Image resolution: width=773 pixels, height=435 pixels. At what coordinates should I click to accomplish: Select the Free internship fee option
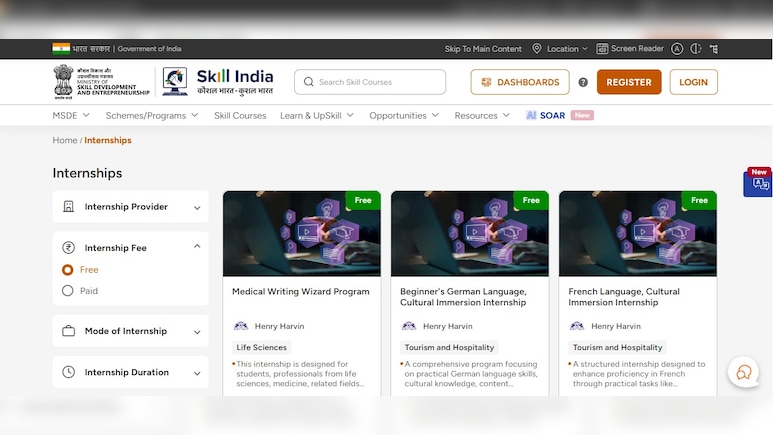(68, 270)
